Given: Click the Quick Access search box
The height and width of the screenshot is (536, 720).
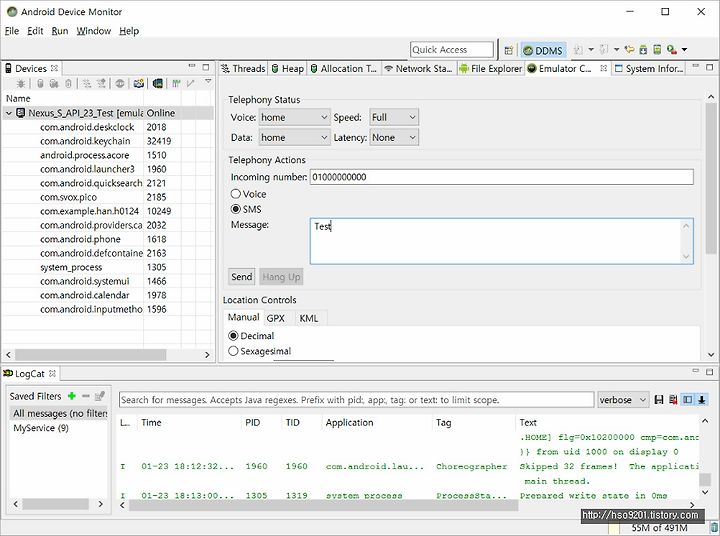Looking at the screenshot, I should pyautogui.click(x=452, y=50).
